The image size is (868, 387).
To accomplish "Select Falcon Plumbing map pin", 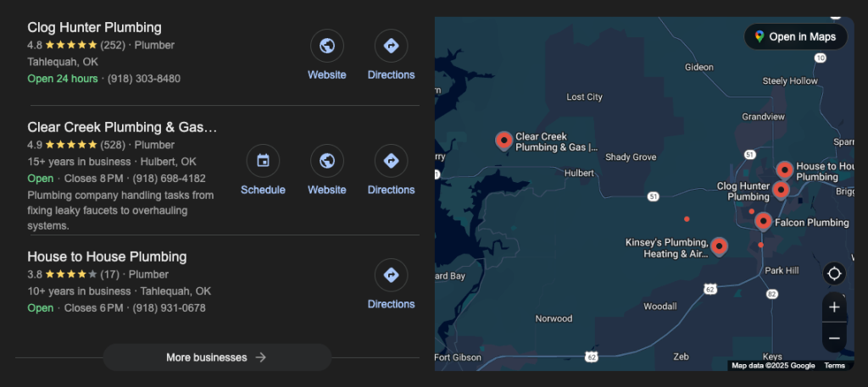I will 764,221.
